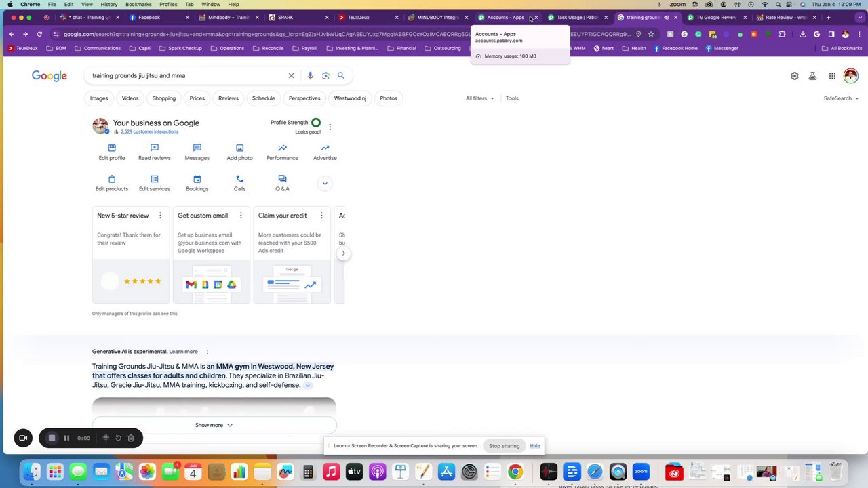The width and height of the screenshot is (868, 488).
Task: Open Claim your credit card menu
Action: [321, 216]
